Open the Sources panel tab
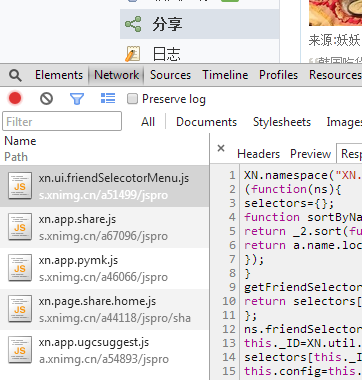This screenshot has width=362, height=380. pyautogui.click(x=170, y=75)
